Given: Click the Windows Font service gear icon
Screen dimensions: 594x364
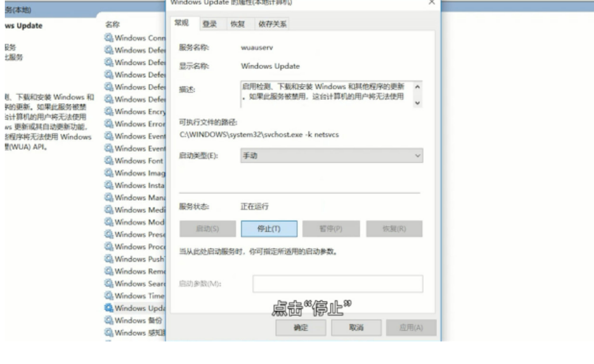Looking at the screenshot, I should coord(109,160).
